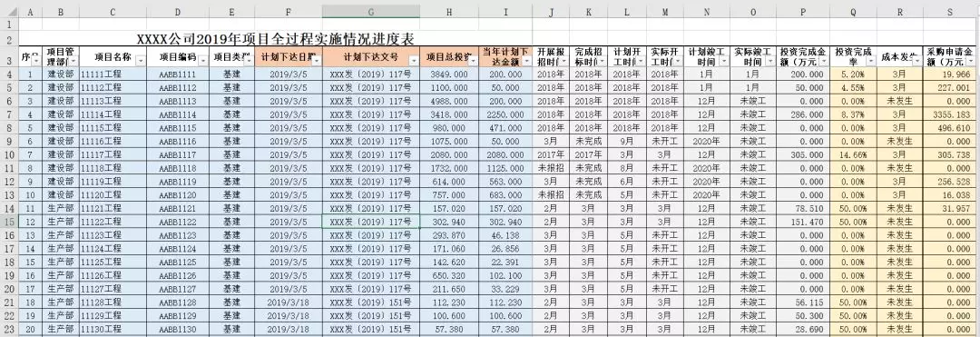Select cell 496.610

pyautogui.click(x=950, y=128)
